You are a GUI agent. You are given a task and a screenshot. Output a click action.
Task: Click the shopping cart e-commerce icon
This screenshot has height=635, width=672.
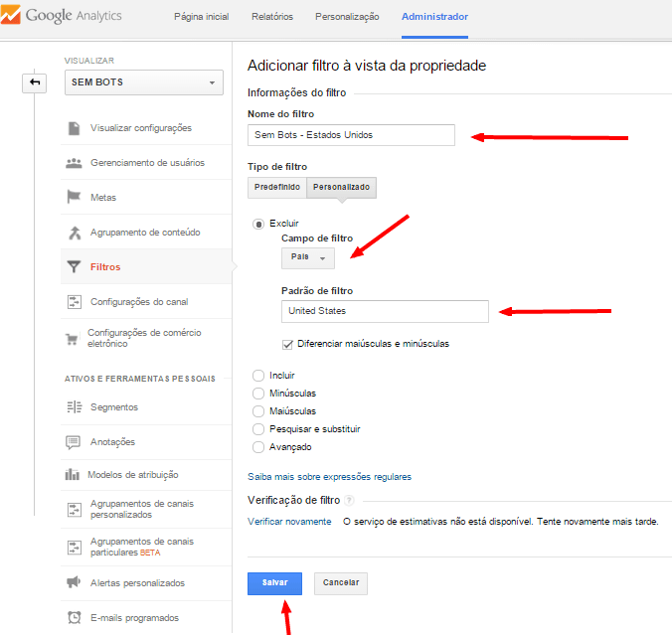point(73,338)
